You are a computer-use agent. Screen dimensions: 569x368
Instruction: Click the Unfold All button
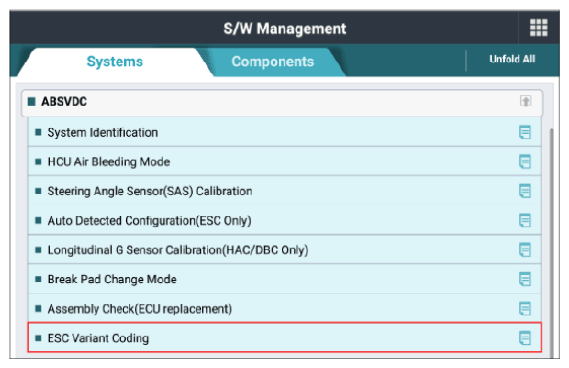click(512, 59)
